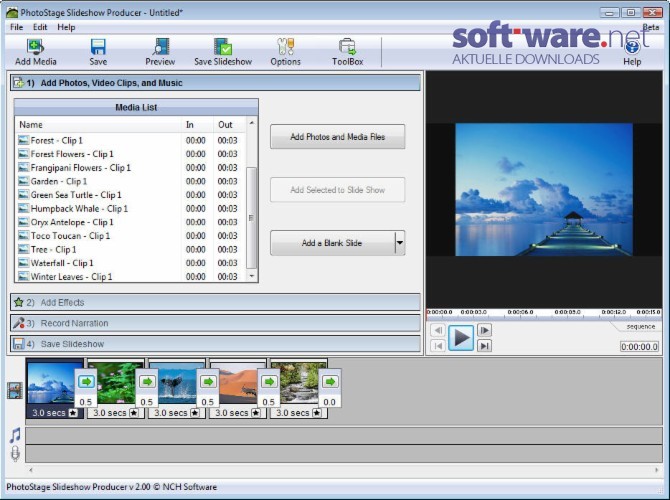
Task: Jump to the start of the sequence
Action: click(438, 345)
